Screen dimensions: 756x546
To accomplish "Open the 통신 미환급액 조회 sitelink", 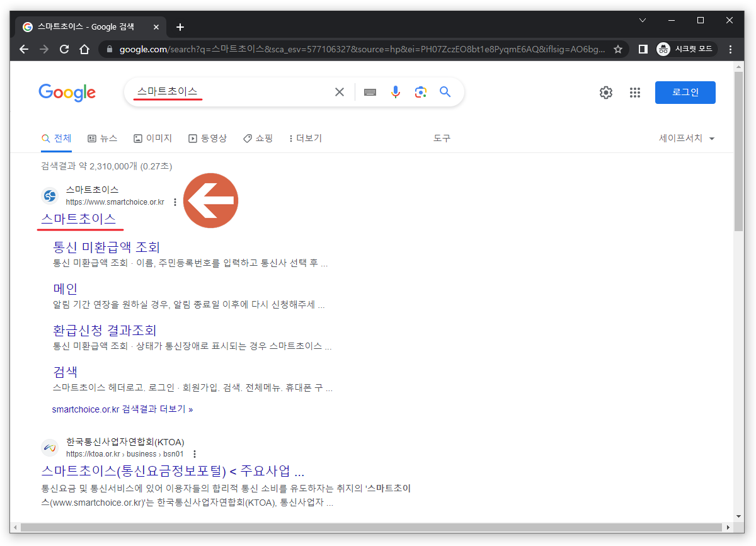I will click(x=106, y=247).
